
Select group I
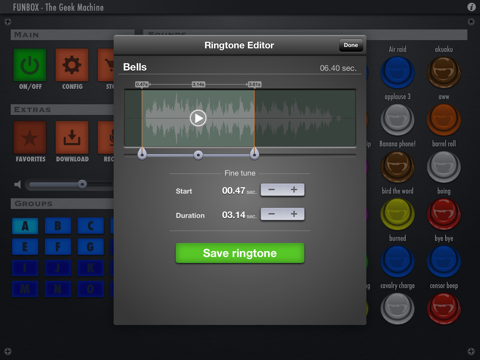25,268
